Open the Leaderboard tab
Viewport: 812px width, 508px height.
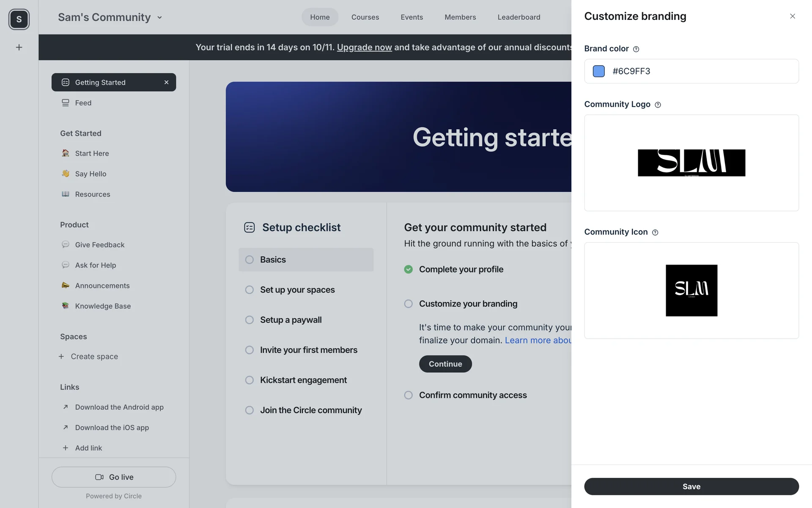518,17
